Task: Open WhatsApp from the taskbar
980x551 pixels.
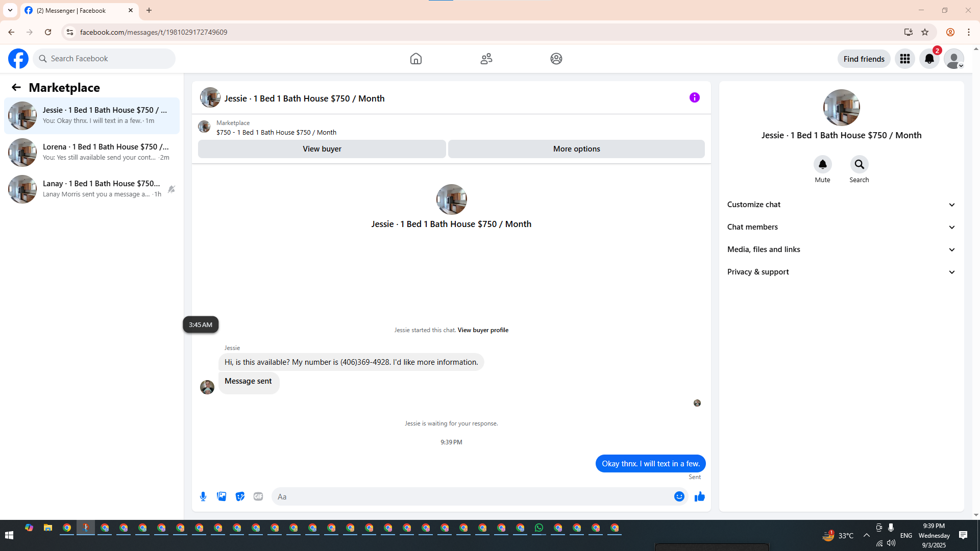Action: (x=539, y=528)
